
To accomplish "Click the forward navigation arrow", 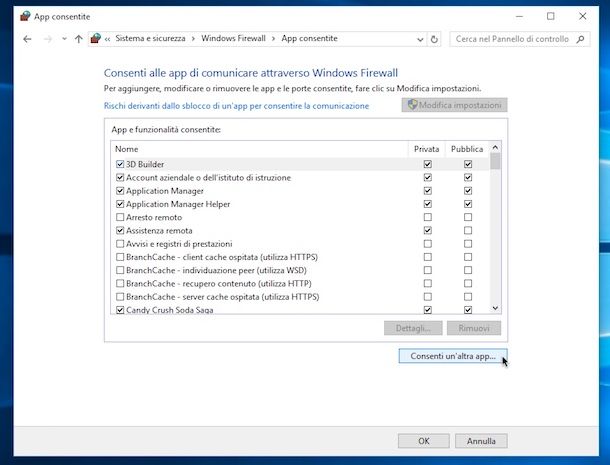I will click(48, 39).
